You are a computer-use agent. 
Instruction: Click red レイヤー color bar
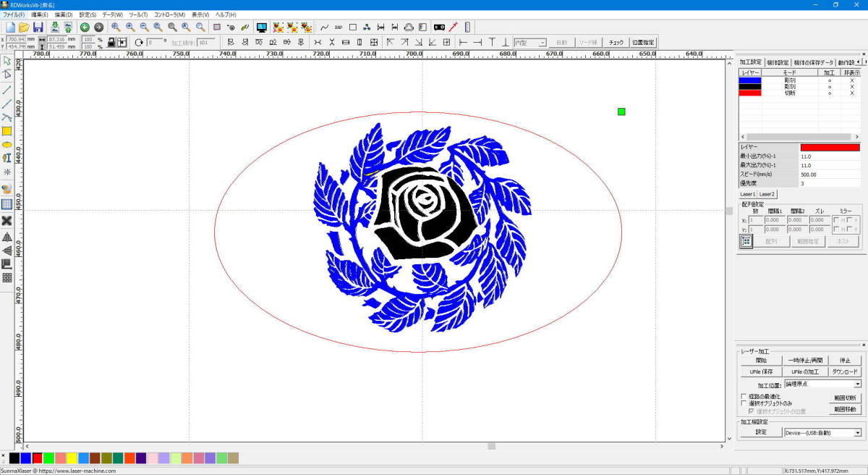pyautogui.click(x=830, y=147)
